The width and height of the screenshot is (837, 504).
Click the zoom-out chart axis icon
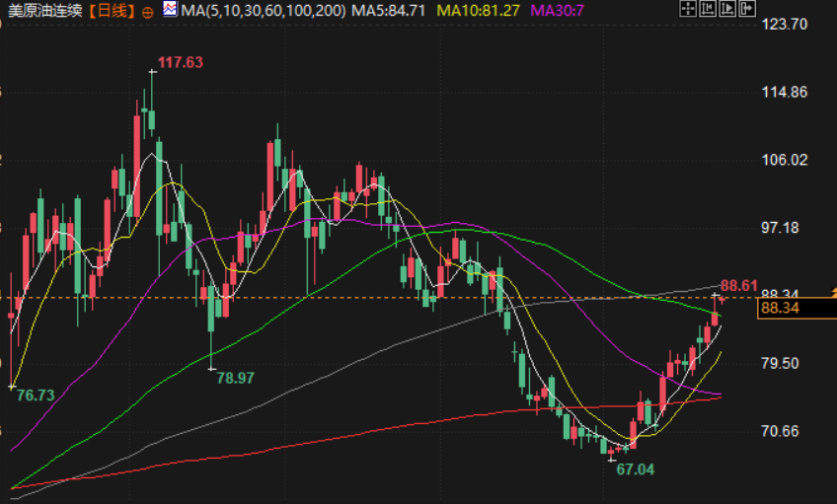(x=708, y=9)
